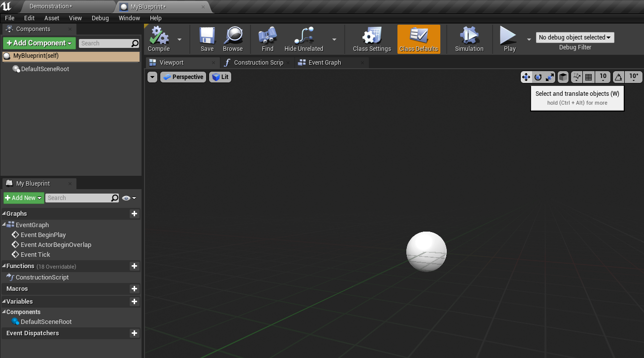
Task: Open the viewport options dropdown arrow
Action: pos(152,77)
